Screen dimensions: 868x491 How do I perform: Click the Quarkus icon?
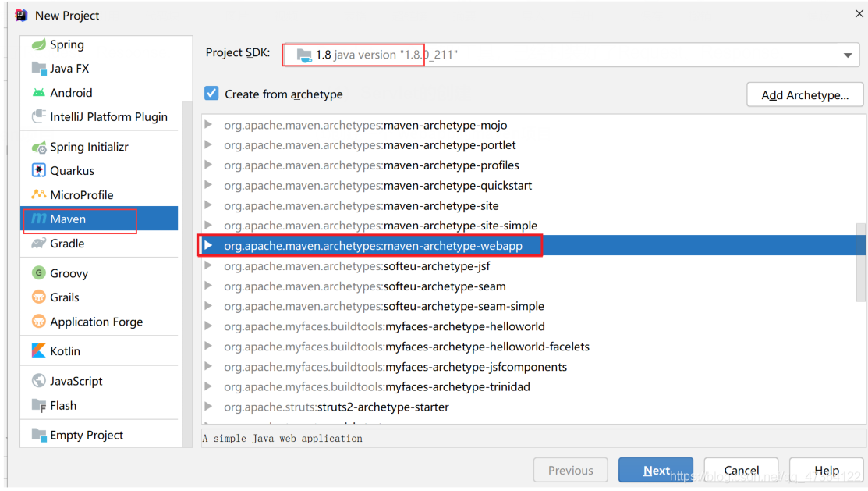point(39,171)
